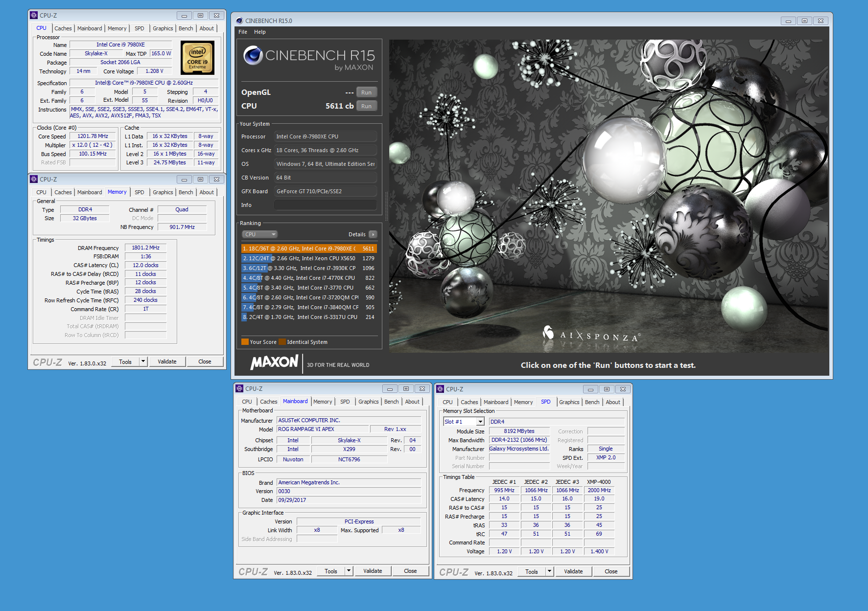Click the Cinebench R15 sphere logo
Image resolution: width=868 pixels, height=611 pixels.
pyautogui.click(x=253, y=55)
